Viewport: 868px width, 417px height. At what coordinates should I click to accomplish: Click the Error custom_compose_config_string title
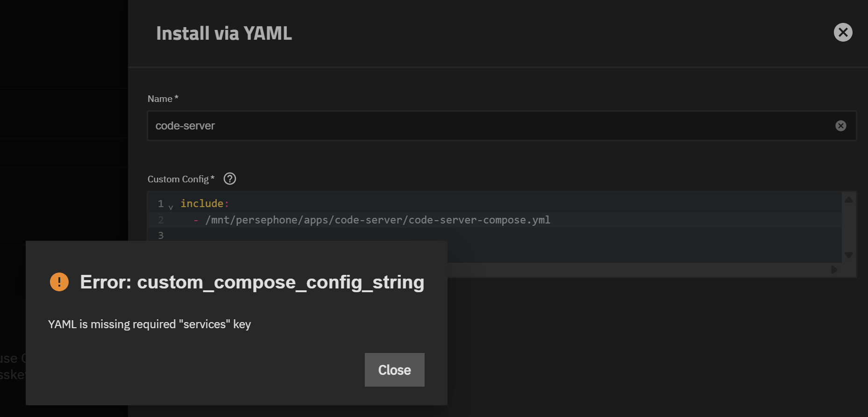click(x=252, y=282)
